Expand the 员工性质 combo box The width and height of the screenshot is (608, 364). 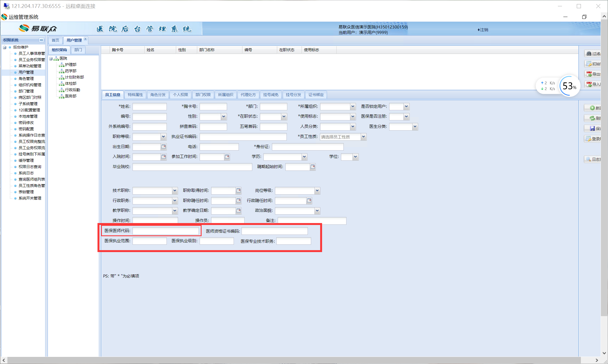[363, 137]
